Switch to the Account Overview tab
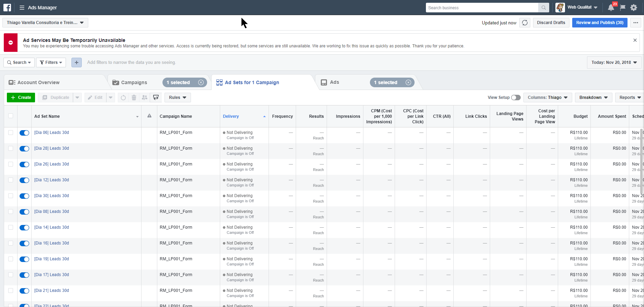 click(x=38, y=82)
